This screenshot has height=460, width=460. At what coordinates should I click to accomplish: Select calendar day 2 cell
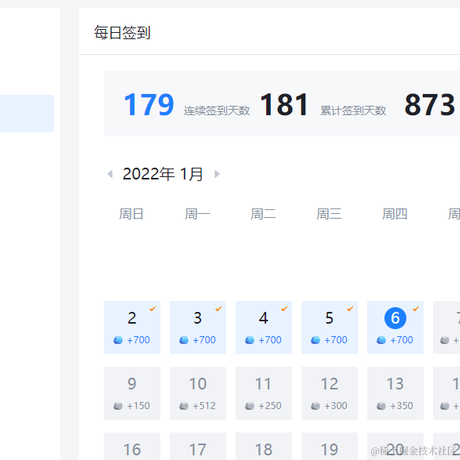[132, 327]
